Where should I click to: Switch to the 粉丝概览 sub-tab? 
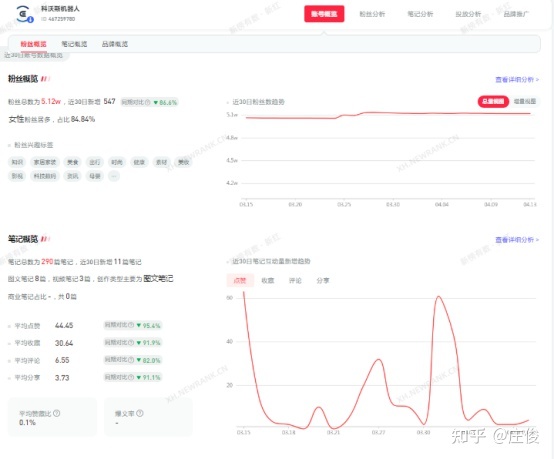pos(33,44)
